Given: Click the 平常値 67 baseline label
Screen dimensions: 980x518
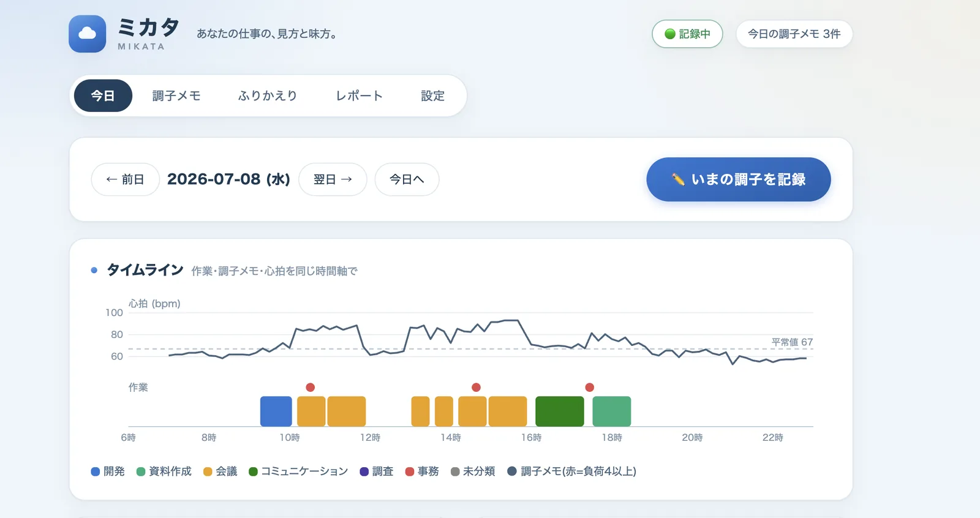Looking at the screenshot, I should [792, 342].
